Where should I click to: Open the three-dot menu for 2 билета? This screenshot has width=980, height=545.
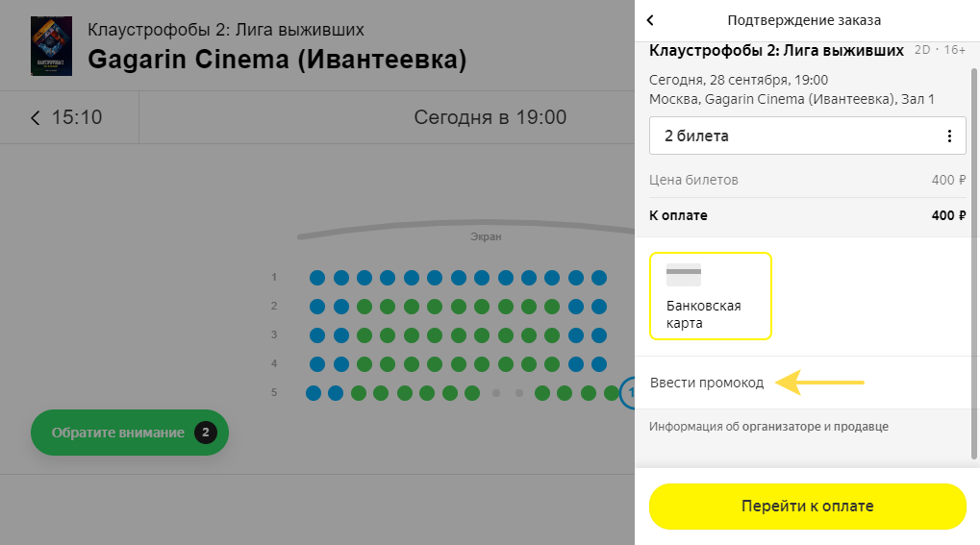pos(949,136)
